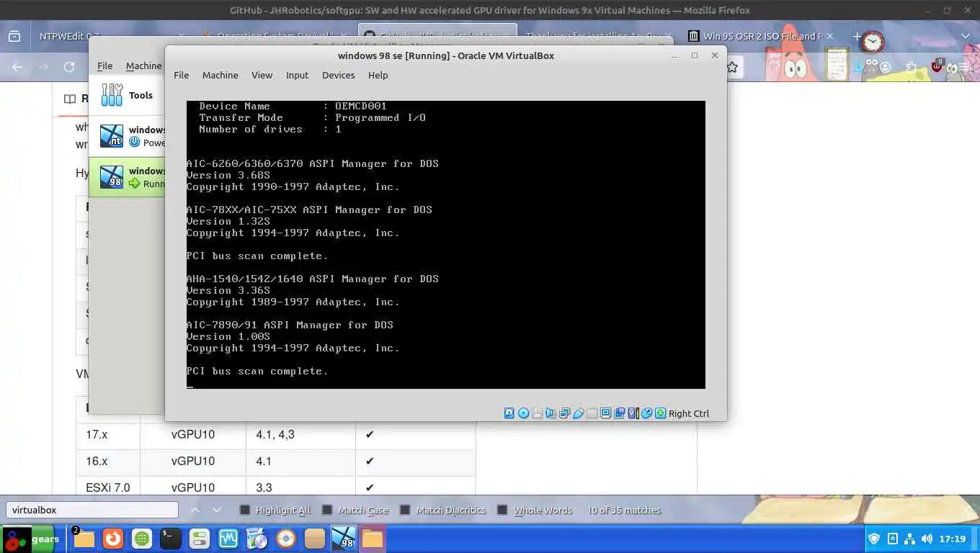Open the Files folder icon in the taskbar
The width and height of the screenshot is (980, 553).
pyautogui.click(x=84, y=539)
